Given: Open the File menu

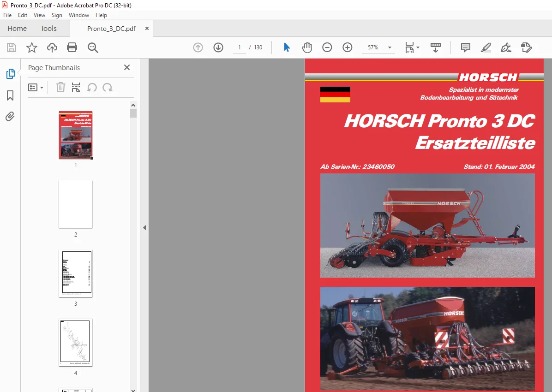Looking at the screenshot, I should coord(7,15).
